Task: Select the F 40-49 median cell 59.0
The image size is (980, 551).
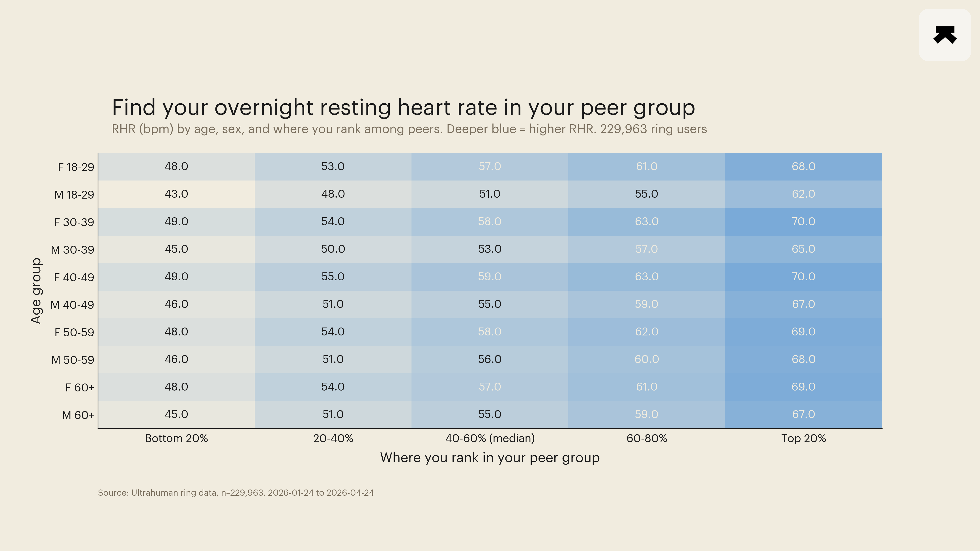Action: (x=490, y=277)
